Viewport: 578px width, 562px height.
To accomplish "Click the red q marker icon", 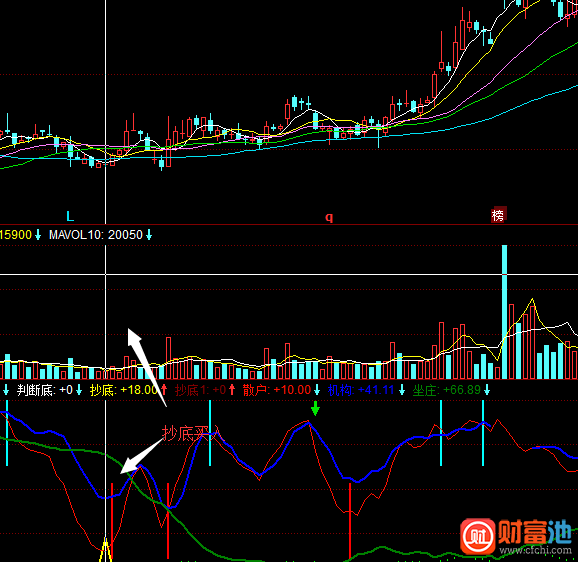I will pos(329,217).
